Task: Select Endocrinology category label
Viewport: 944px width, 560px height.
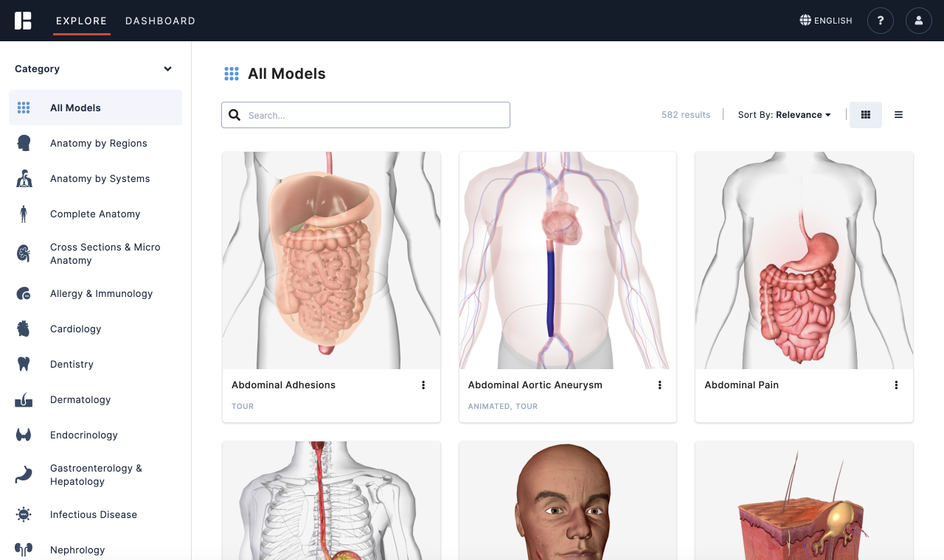Action: [x=84, y=435]
